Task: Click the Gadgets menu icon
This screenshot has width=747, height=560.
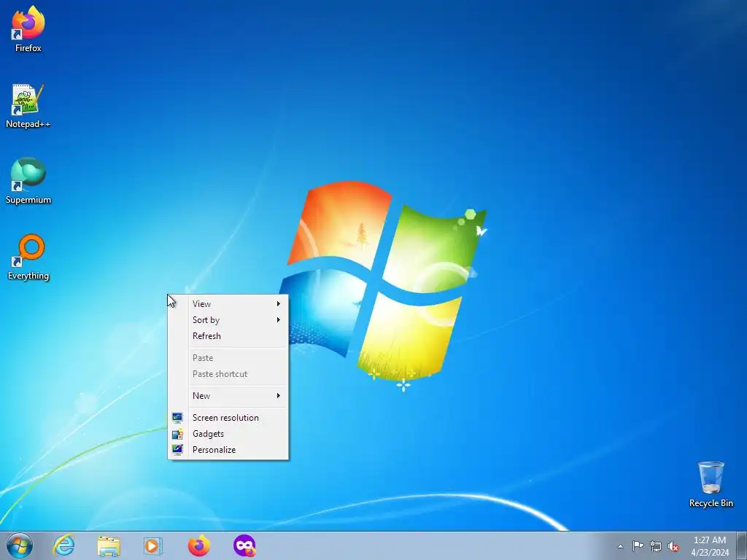Action: tap(178, 434)
